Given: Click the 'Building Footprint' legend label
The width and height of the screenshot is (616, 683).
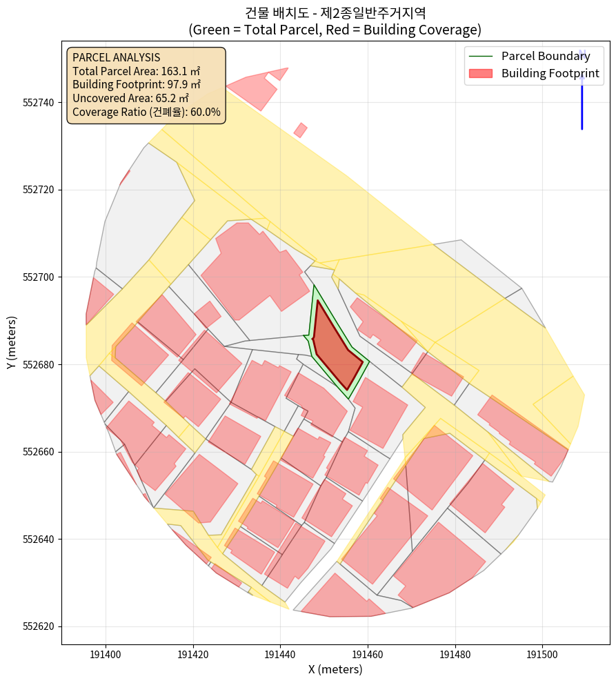Looking at the screenshot, I should (x=550, y=73).
